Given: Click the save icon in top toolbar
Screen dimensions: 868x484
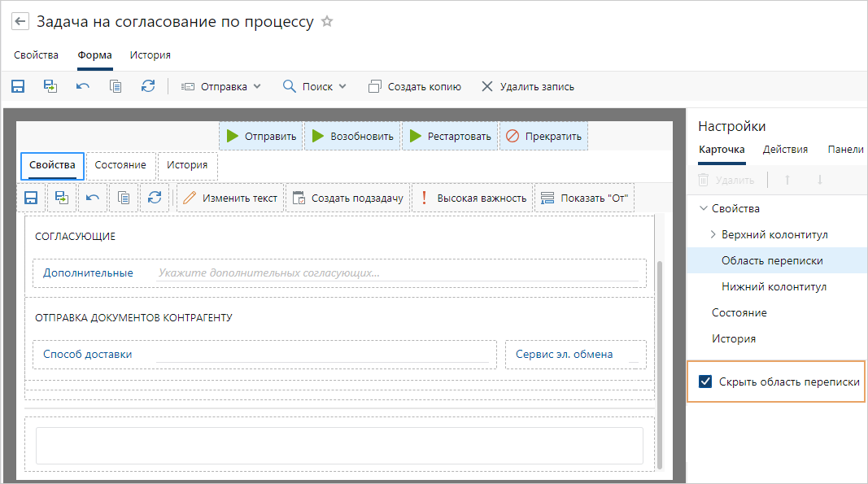Looking at the screenshot, I should (x=18, y=86).
